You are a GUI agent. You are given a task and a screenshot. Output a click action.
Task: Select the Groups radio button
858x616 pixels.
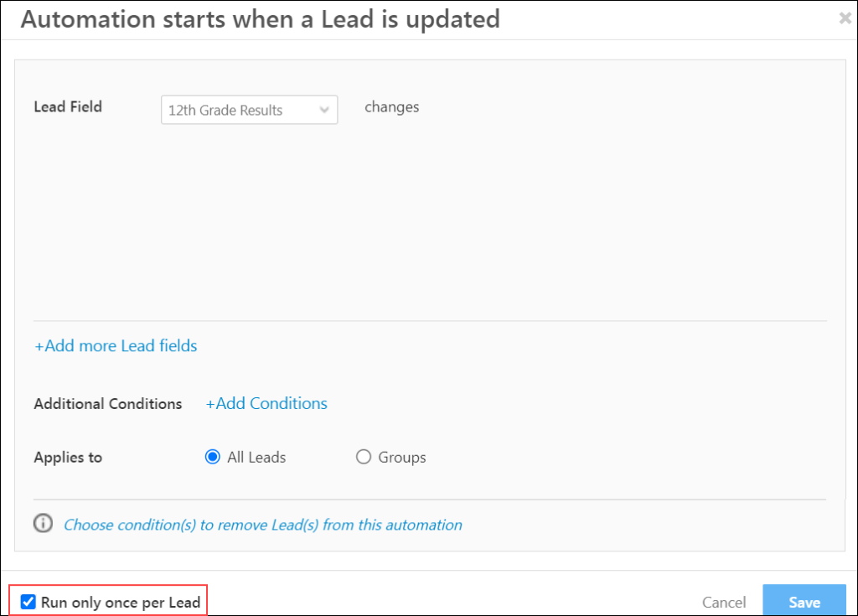pyautogui.click(x=364, y=457)
